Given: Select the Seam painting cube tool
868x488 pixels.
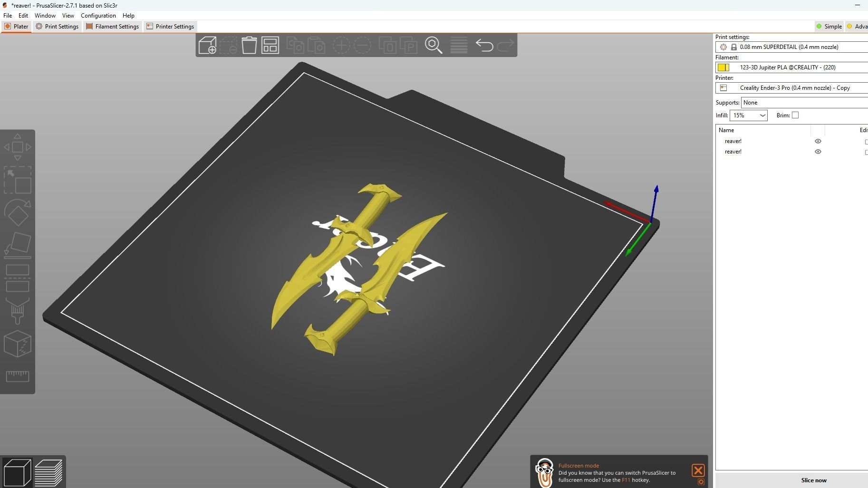Looking at the screenshot, I should click(x=18, y=344).
